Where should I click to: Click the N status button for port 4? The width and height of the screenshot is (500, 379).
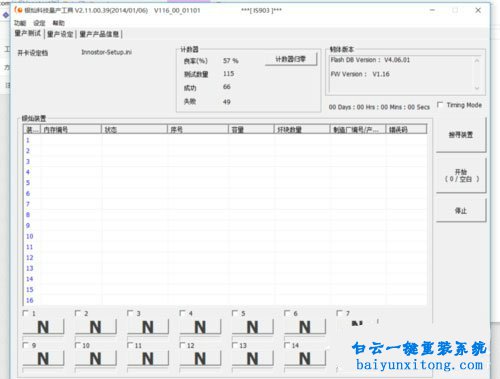[x=200, y=327]
